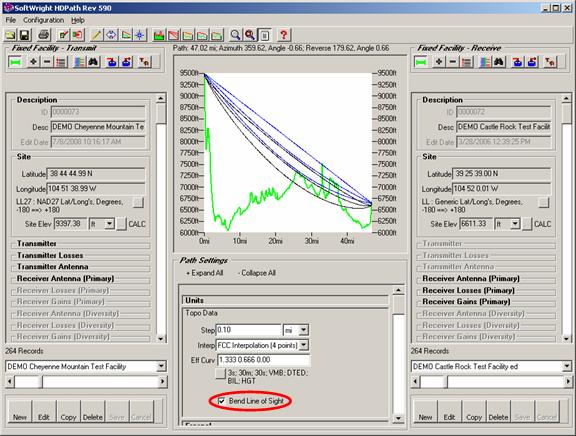Click the binoculars search icon in Receive toolbar
The width and height of the screenshot is (576, 436).
tap(499, 62)
